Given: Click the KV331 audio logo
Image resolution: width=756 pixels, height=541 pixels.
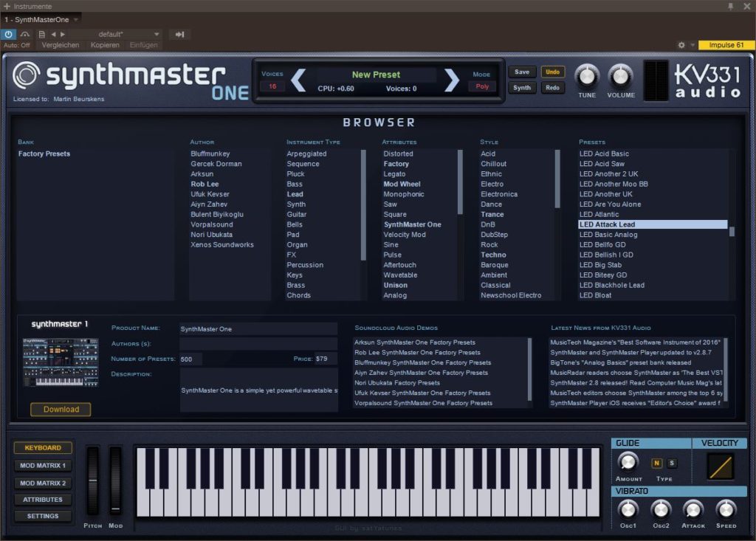Looking at the screenshot, I should 708,80.
